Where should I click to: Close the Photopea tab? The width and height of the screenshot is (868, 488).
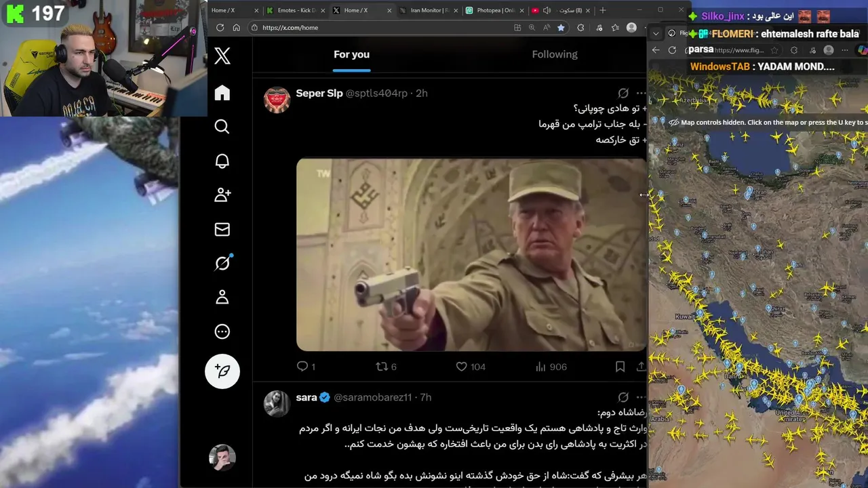[521, 10]
